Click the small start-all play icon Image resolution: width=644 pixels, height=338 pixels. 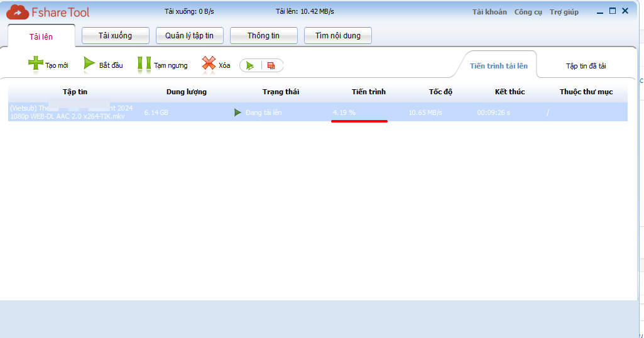click(250, 65)
